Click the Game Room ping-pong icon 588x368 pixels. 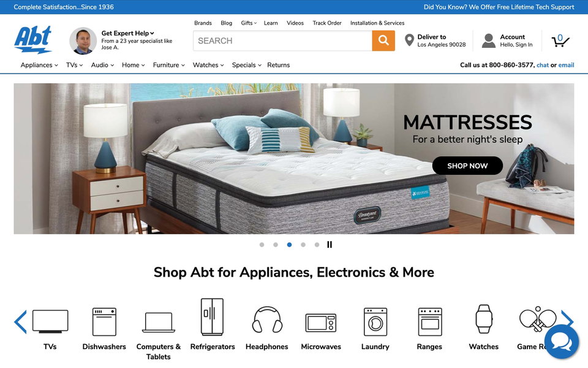click(537, 319)
